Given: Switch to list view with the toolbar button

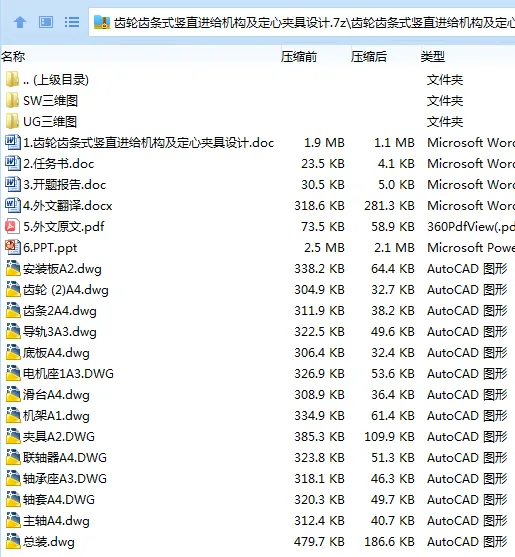Looking at the screenshot, I should 72,22.
